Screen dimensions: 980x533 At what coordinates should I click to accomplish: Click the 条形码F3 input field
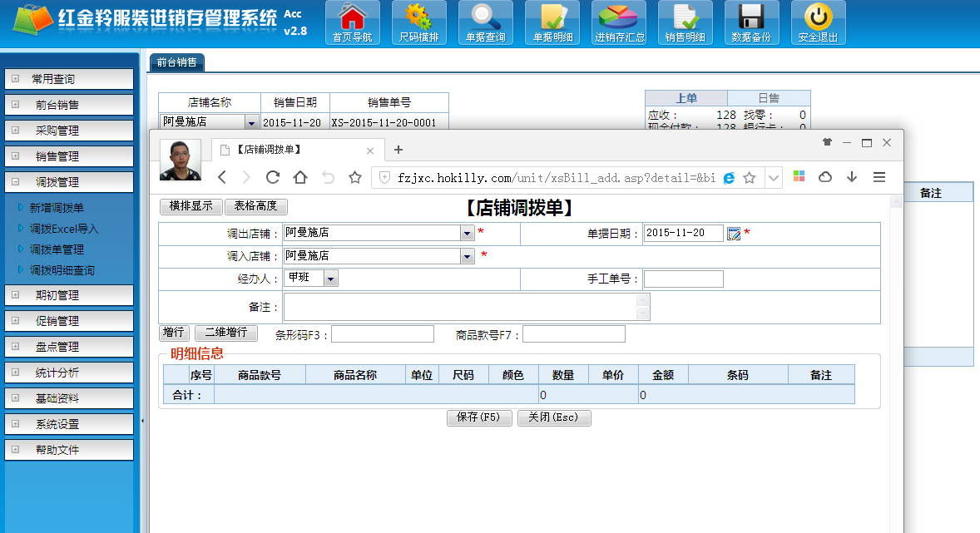coord(383,334)
